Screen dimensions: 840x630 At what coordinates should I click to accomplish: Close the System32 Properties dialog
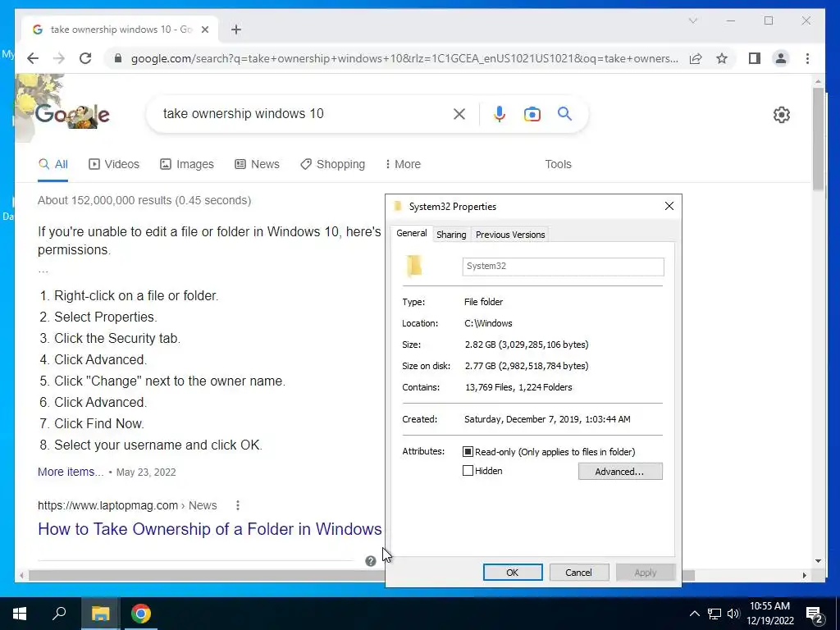click(669, 206)
